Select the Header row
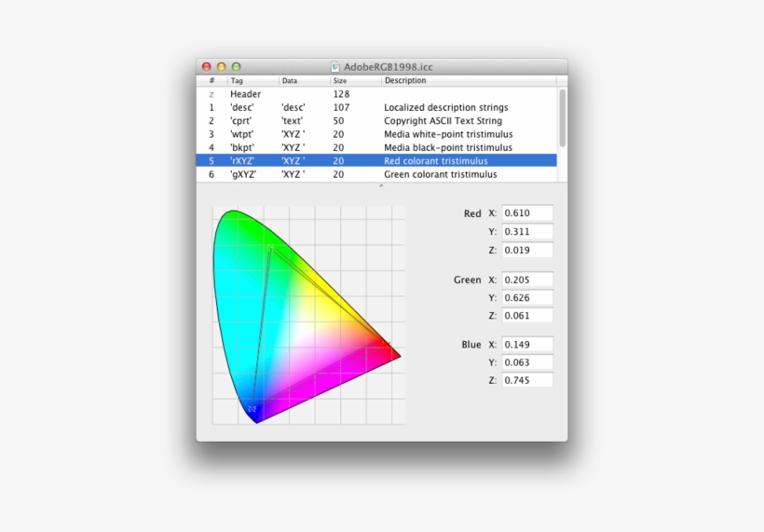This screenshot has width=764, height=532. (x=376, y=94)
